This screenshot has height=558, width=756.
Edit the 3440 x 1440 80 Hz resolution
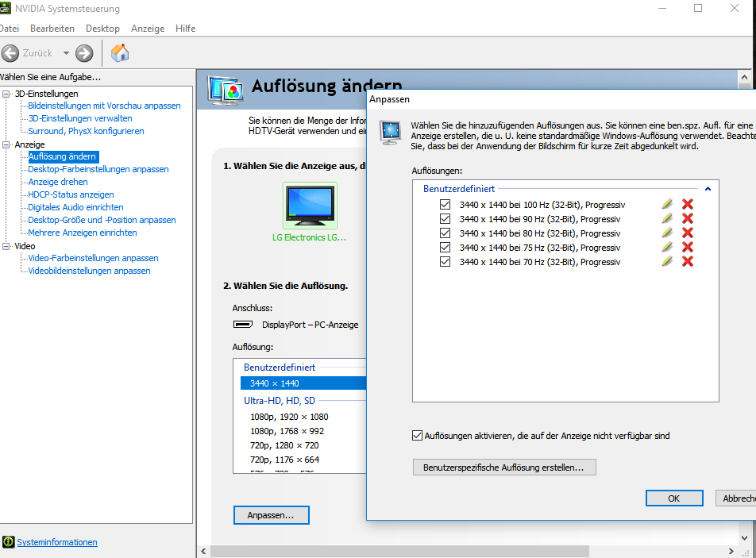point(667,233)
